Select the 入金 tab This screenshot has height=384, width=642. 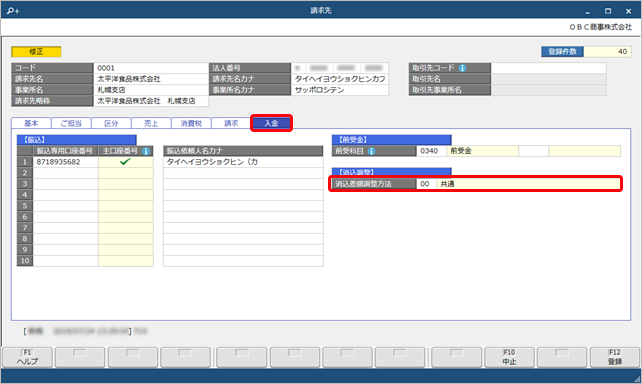(x=271, y=123)
